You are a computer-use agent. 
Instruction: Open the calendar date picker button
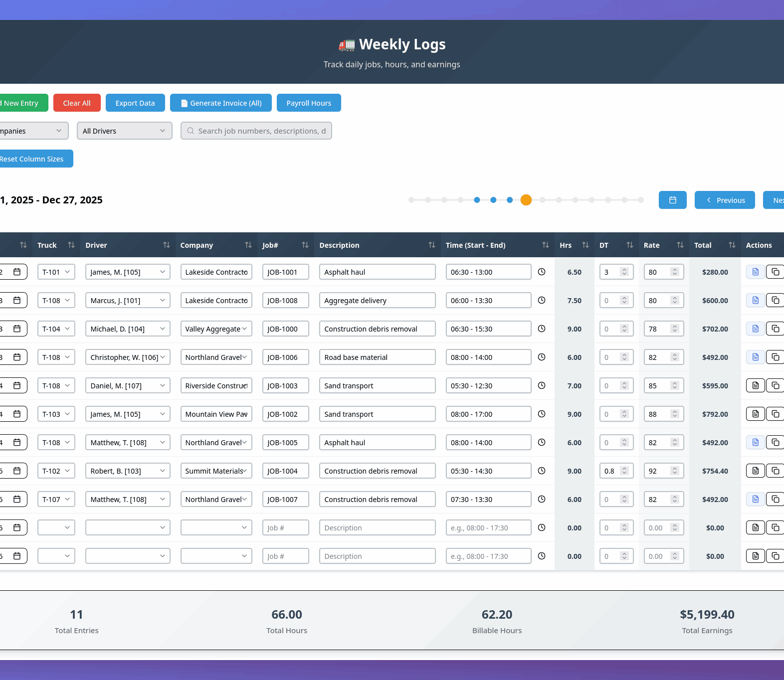672,200
